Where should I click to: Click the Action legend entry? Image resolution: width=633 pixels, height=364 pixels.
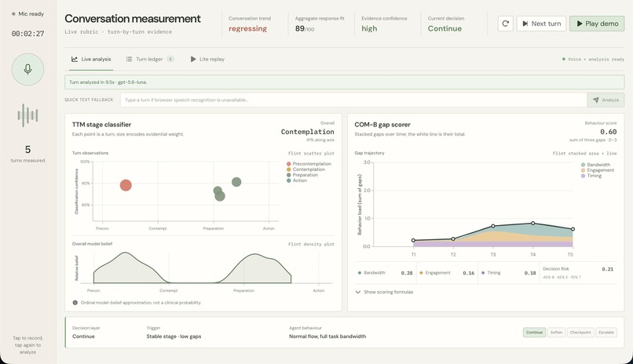point(297,180)
